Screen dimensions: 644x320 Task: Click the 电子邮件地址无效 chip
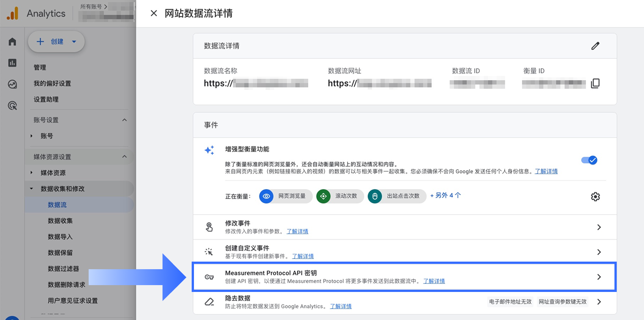point(510,302)
